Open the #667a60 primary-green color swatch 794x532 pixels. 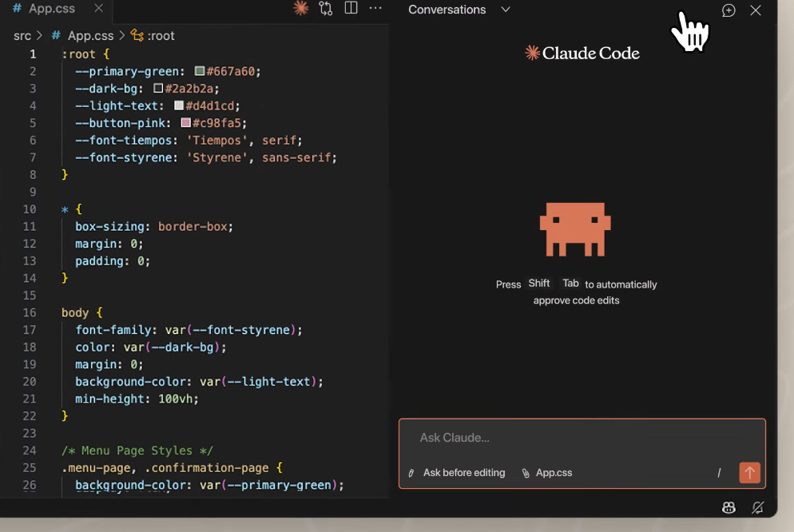200,71
